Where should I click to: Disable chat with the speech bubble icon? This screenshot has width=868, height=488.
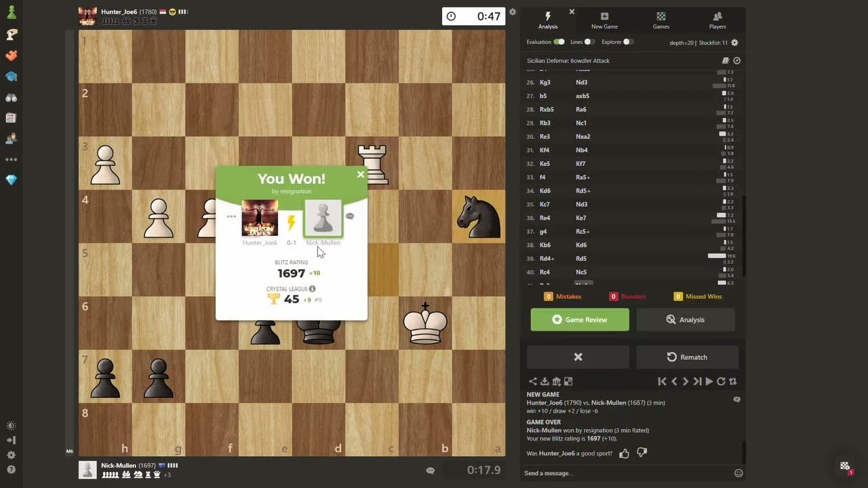[x=737, y=400]
